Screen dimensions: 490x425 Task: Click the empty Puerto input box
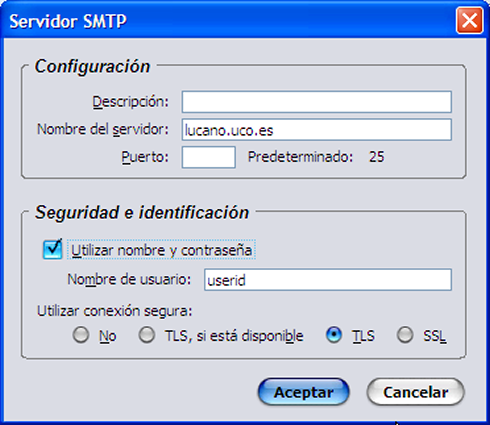(209, 157)
